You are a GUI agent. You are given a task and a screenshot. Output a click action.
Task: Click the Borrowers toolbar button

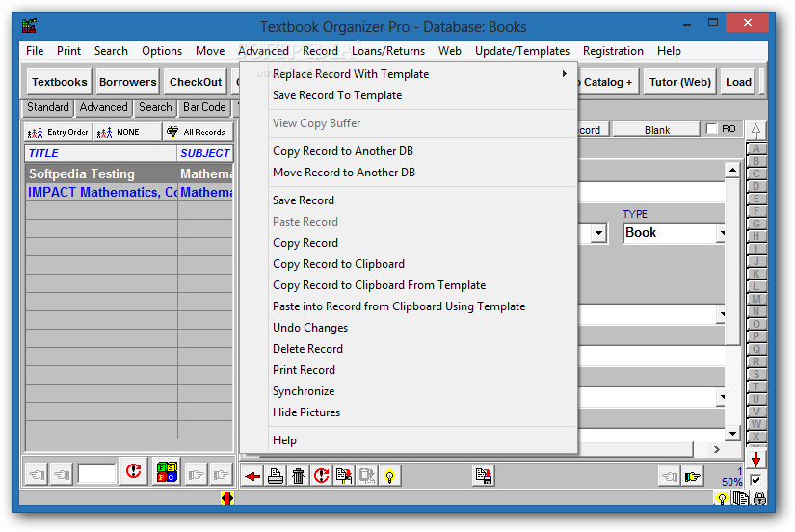pos(128,82)
